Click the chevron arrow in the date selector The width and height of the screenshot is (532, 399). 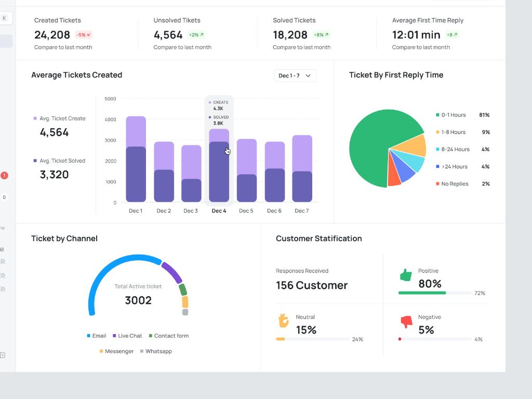(308, 76)
